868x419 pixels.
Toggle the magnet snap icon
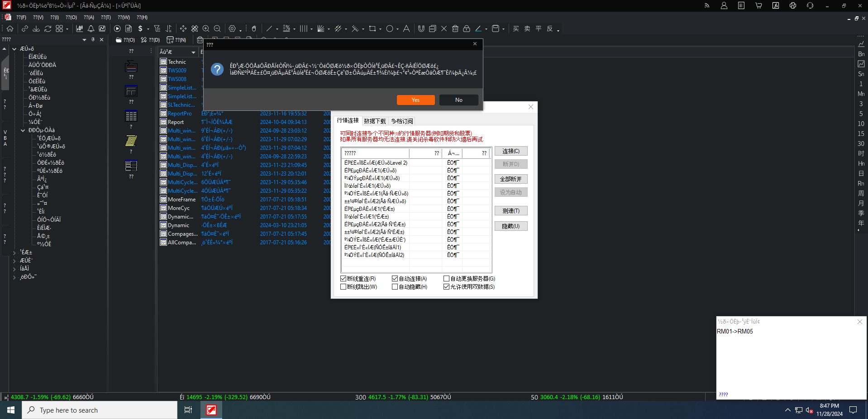421,29
